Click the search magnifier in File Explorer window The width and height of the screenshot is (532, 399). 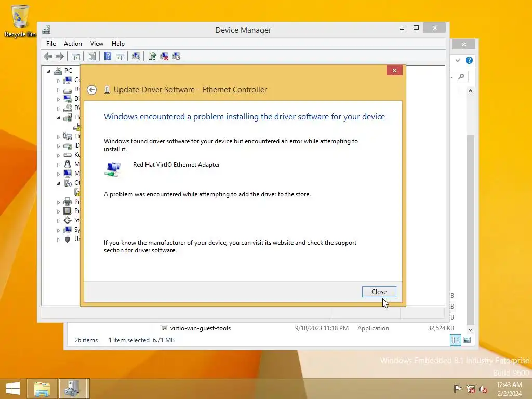point(461,77)
